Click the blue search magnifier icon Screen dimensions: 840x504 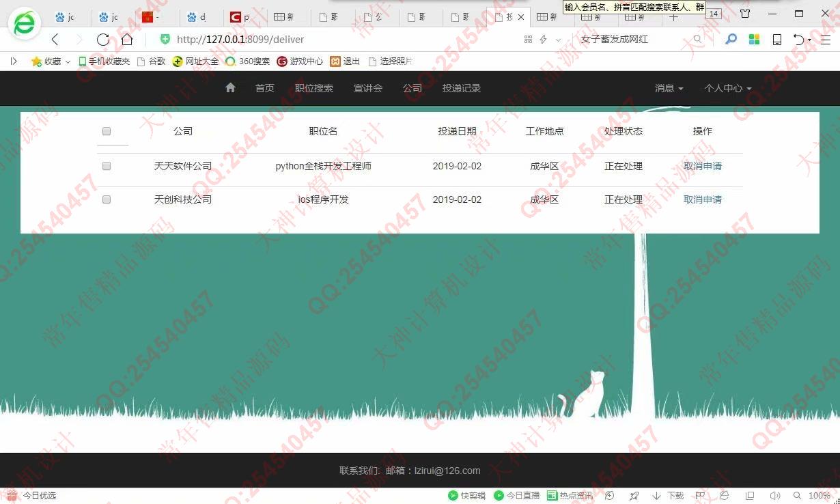click(731, 40)
